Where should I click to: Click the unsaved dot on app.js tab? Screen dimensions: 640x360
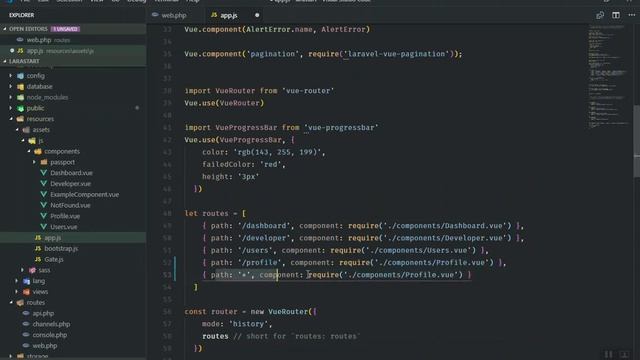pos(257,16)
